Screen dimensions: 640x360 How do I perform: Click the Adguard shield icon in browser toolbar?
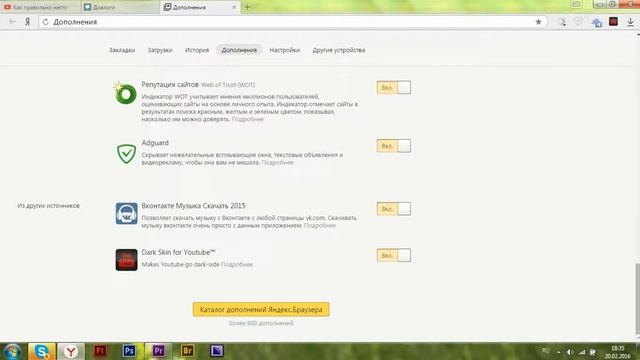(578, 22)
